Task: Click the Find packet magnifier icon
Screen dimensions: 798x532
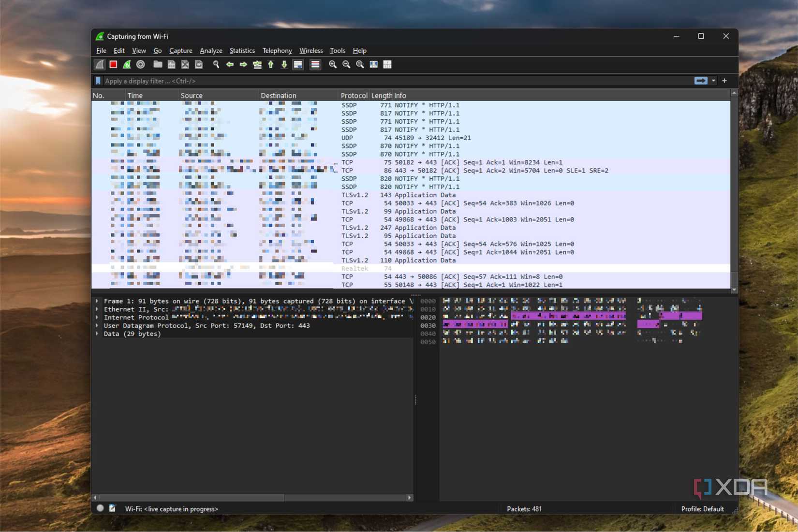Action: 216,64
